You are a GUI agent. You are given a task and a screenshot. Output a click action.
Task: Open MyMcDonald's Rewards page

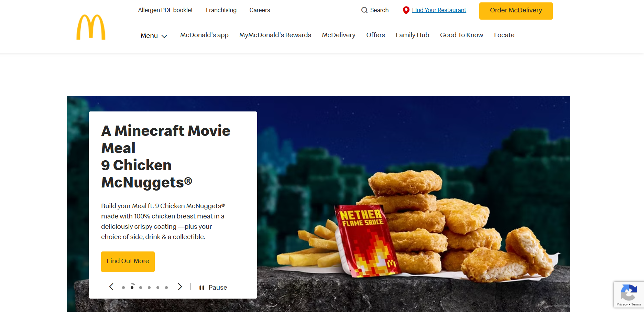click(x=275, y=35)
